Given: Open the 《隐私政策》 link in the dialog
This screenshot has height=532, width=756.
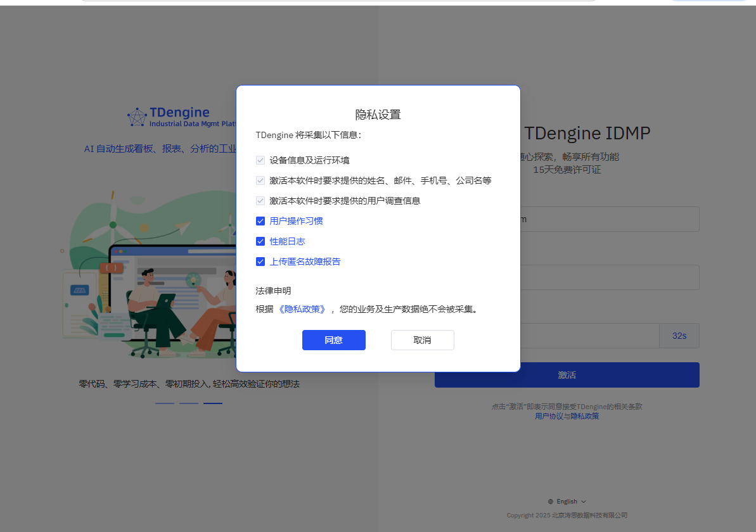Looking at the screenshot, I should (302, 309).
